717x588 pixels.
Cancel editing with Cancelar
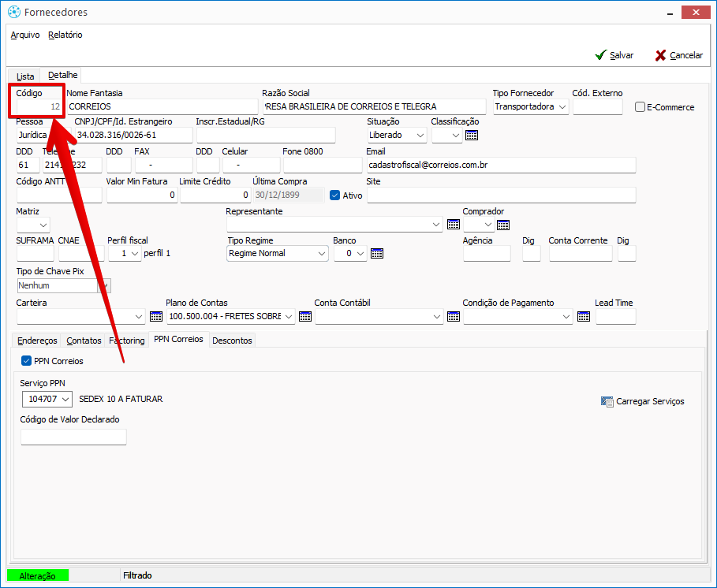(x=679, y=55)
